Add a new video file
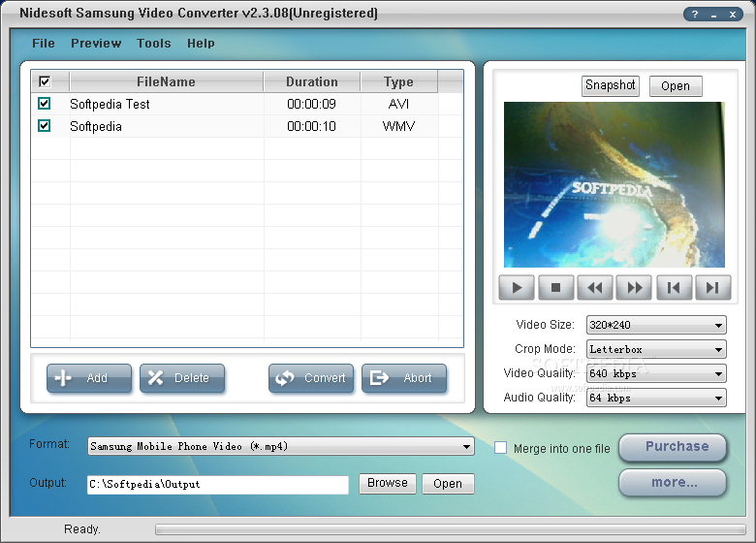The width and height of the screenshot is (756, 543). [89, 378]
